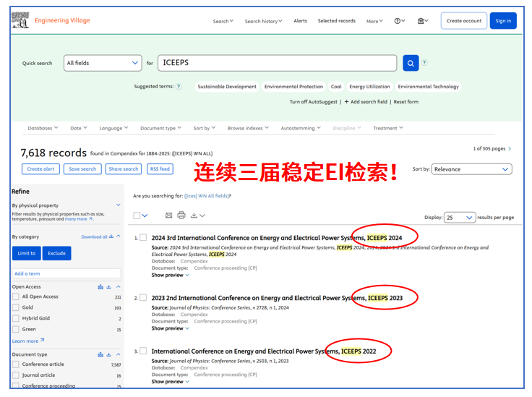
Task: Expand Show preview for ICEEPS 2023
Action: click(x=171, y=328)
